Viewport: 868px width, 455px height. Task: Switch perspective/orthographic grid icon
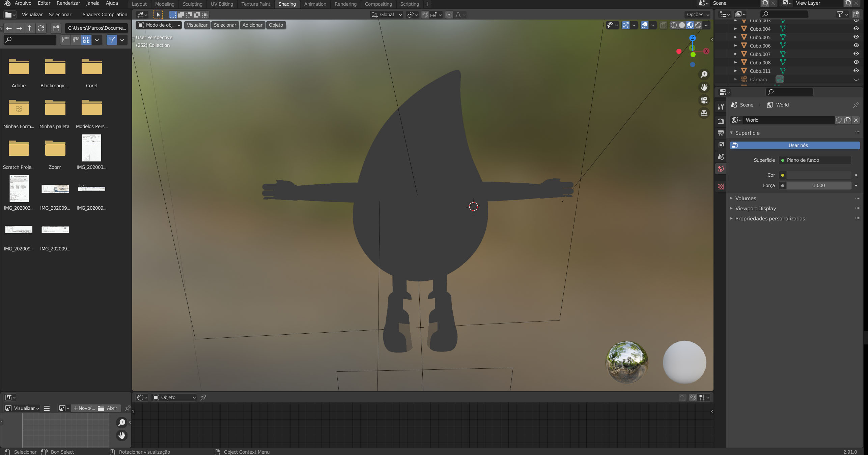(x=704, y=113)
